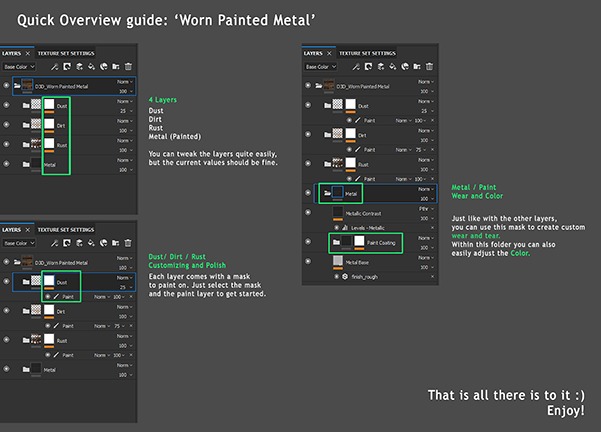Viewport: 601px width, 432px height.
Task: Click add folder icon in panel with Dust selected
Action: coord(116,243)
